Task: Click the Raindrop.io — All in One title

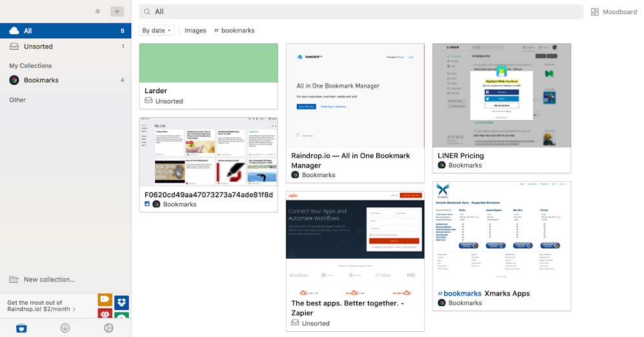Action: pyautogui.click(x=350, y=160)
